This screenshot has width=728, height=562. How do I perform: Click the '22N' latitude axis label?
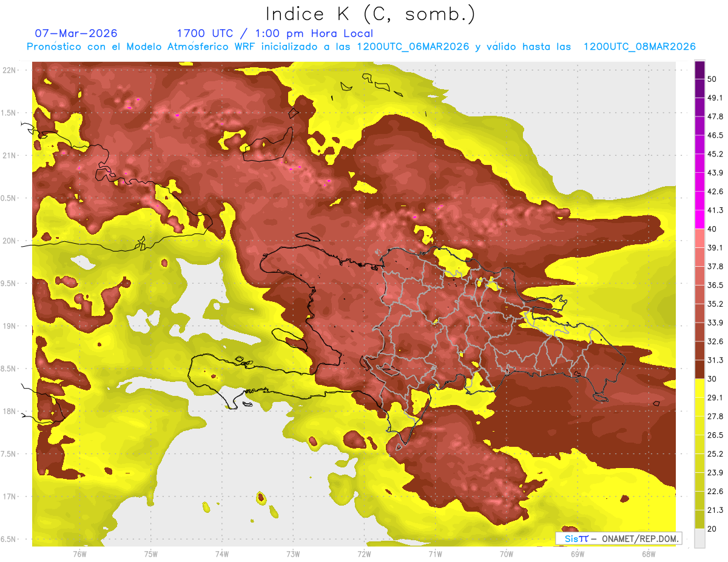coord(10,70)
